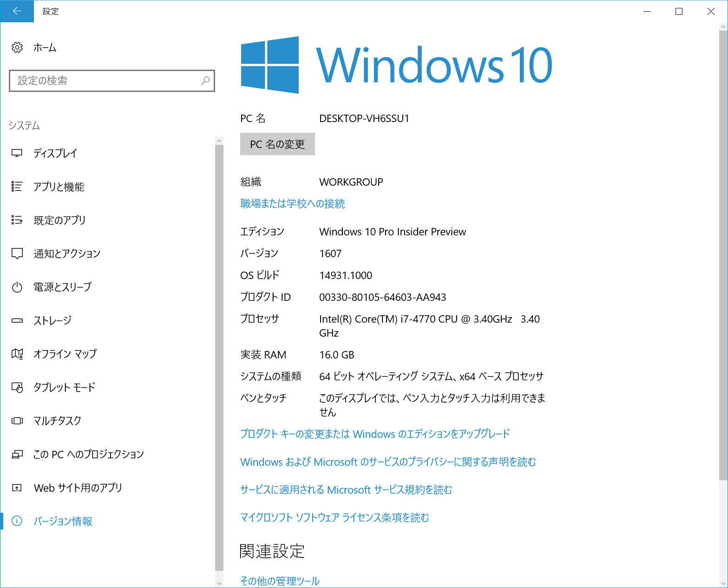
Task: Open 通知とアクション settings
Action: [x=17, y=253]
